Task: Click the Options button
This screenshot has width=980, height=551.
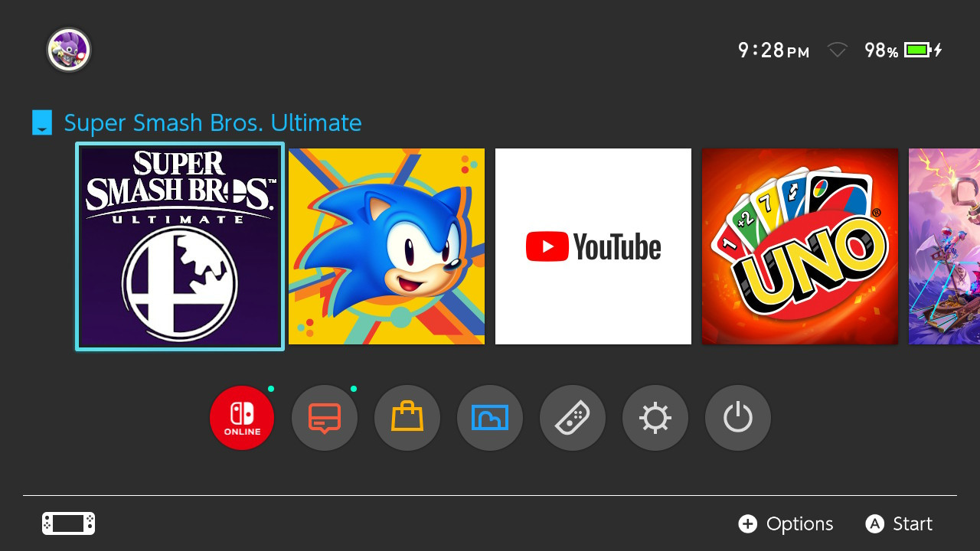Action: click(x=786, y=523)
